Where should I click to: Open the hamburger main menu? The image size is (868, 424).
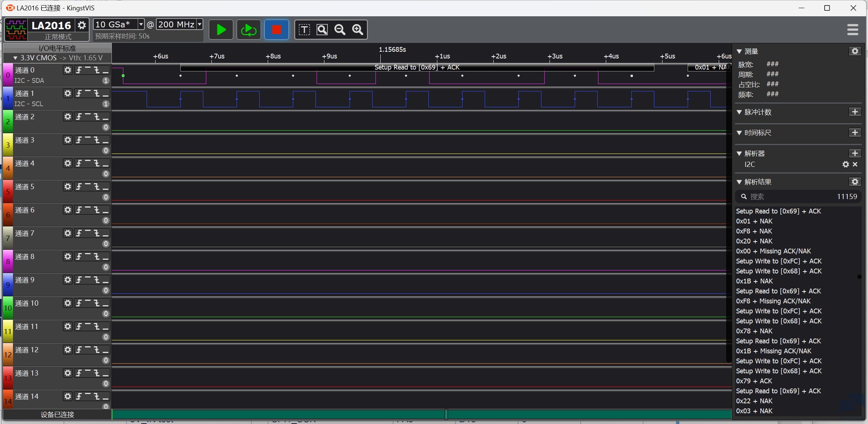(852, 30)
